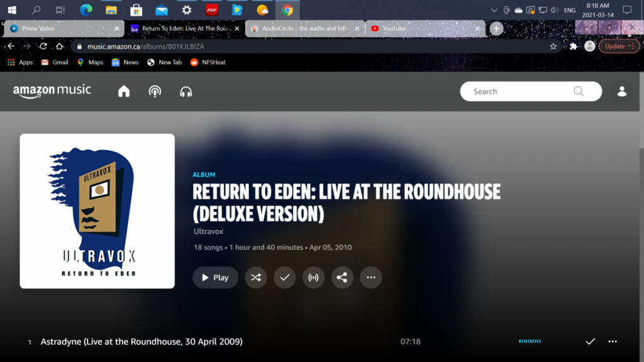Play the Return to Eden album
The width and height of the screenshot is (644, 362).
(215, 277)
